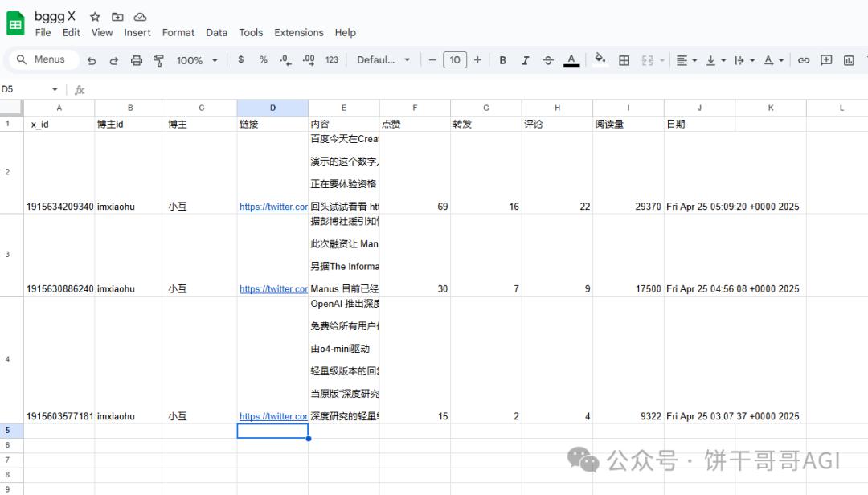Image resolution: width=868 pixels, height=495 pixels.
Task: Open the twitter link in row 2
Action: tap(272, 207)
